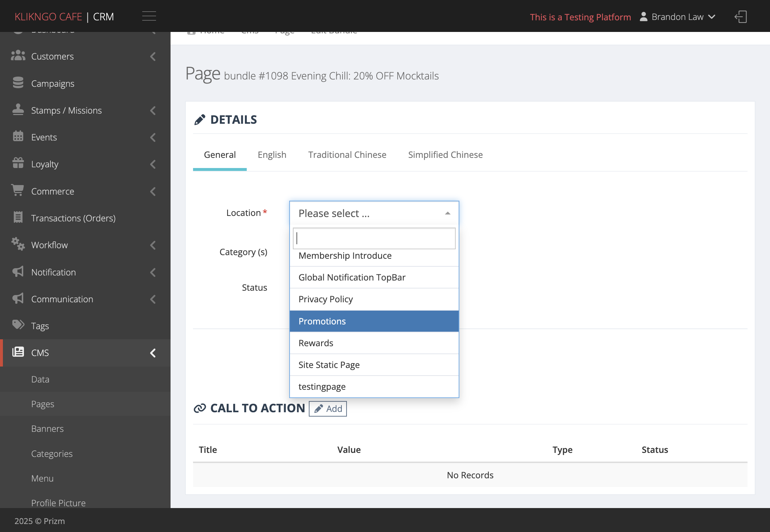
Task: Click the CMS newspaper icon
Action: tap(18, 352)
